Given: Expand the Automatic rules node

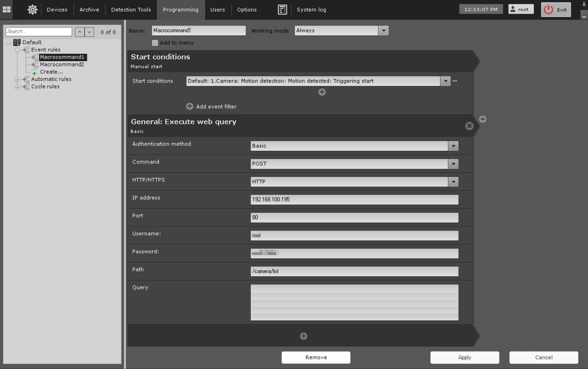Looking at the screenshot, I should coord(17,79).
